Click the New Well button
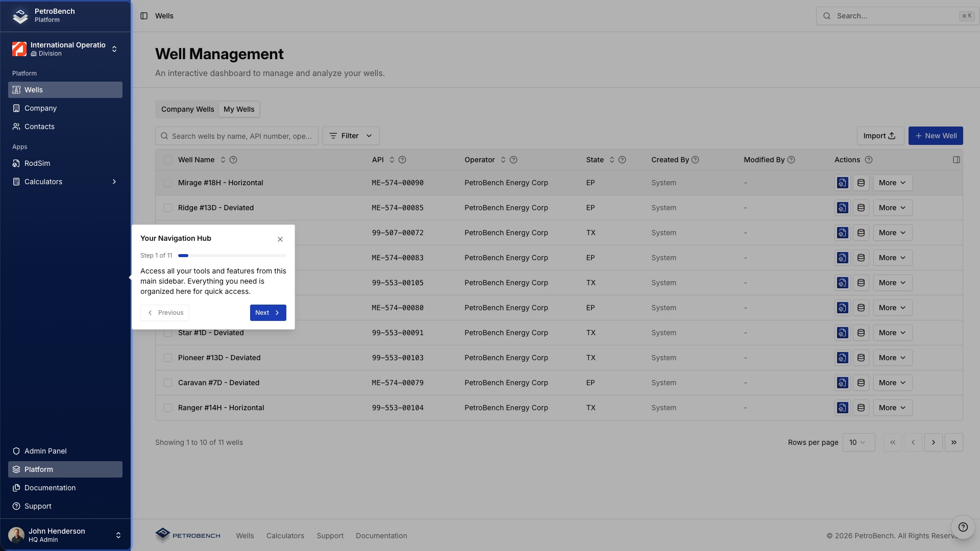Screen dimensions: 980x551 [936, 136]
